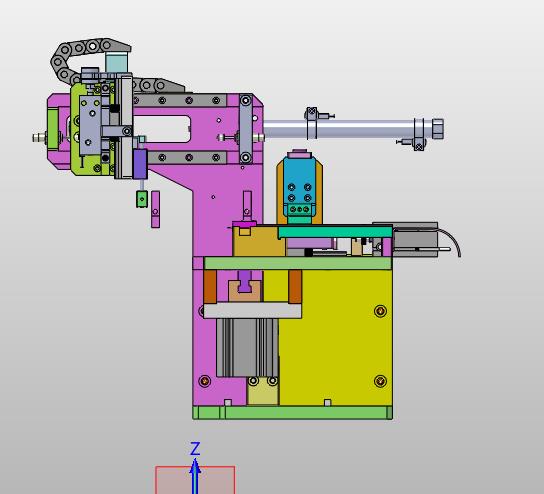Select the upper right screw on yellow plate
Image resolution: width=544 pixels, height=494 pixels.
click(x=381, y=311)
